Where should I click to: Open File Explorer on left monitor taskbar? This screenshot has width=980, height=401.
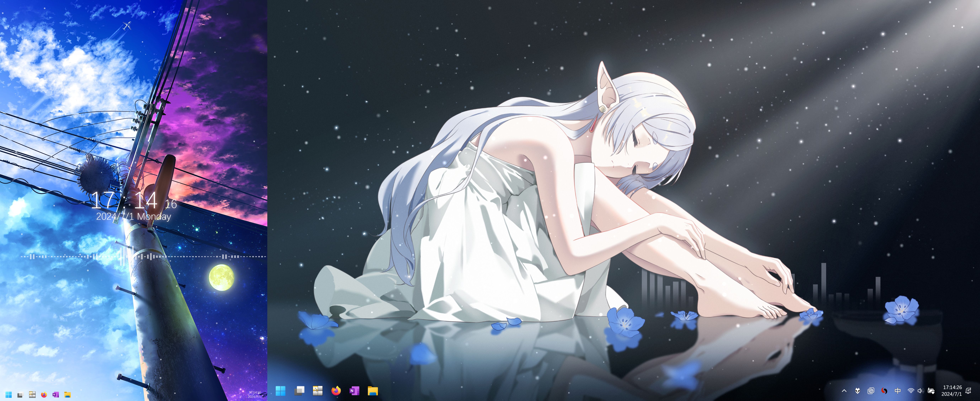tap(67, 395)
